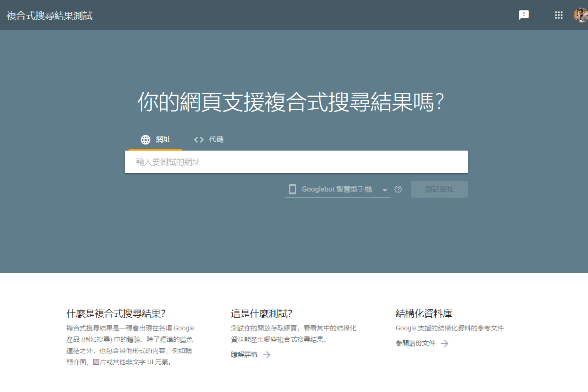Viewport: 588px width, 392px height.
Task: Open the Google apps grid menu
Action: point(559,15)
